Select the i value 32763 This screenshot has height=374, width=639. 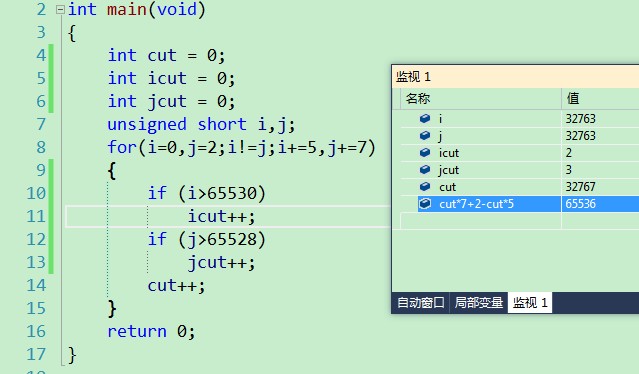[580, 119]
